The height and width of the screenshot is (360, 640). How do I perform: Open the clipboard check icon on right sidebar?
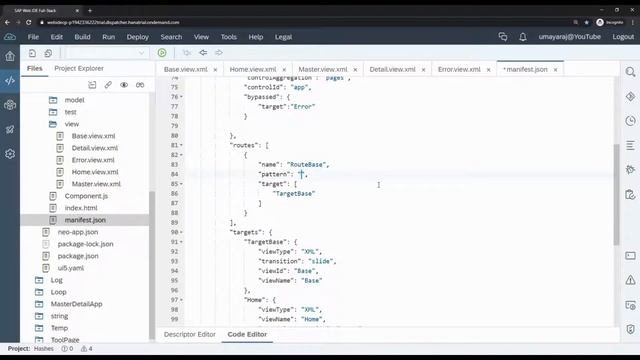630,195
